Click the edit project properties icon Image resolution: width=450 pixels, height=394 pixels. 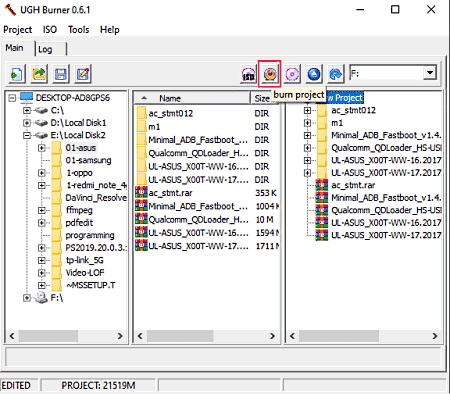(83, 74)
